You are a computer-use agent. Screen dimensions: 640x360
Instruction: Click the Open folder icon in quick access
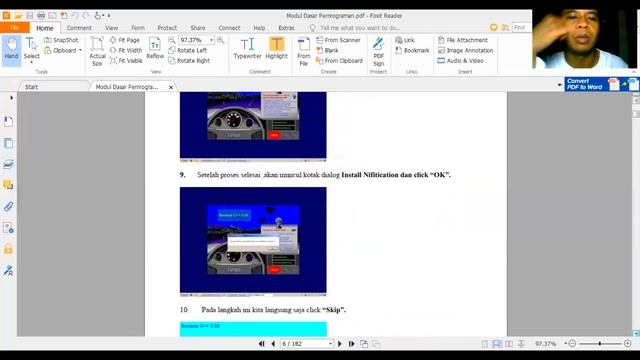[18, 16]
